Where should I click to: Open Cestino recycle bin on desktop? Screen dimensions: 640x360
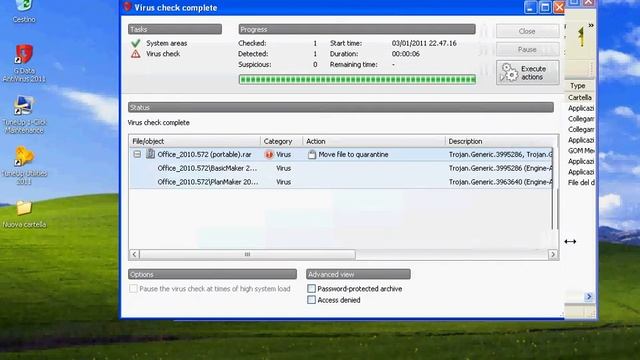coord(24,11)
